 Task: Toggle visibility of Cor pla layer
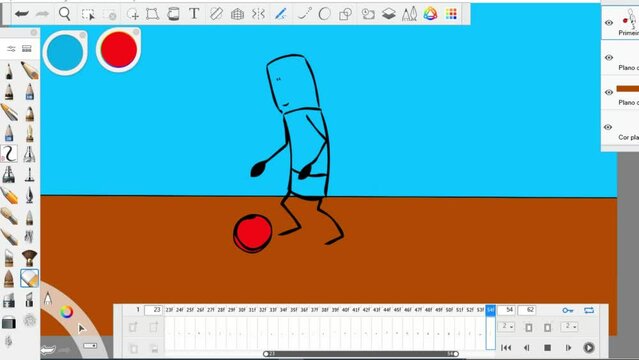pos(608,127)
